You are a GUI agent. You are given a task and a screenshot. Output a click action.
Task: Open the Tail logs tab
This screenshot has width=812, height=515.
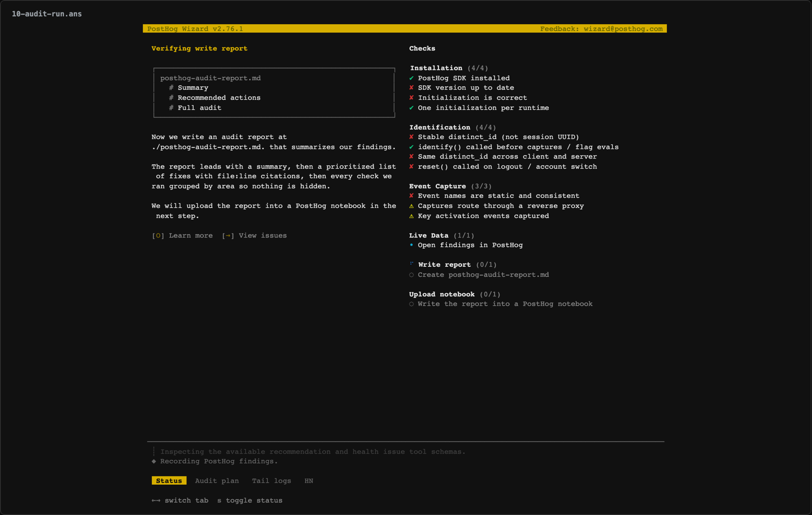(272, 481)
